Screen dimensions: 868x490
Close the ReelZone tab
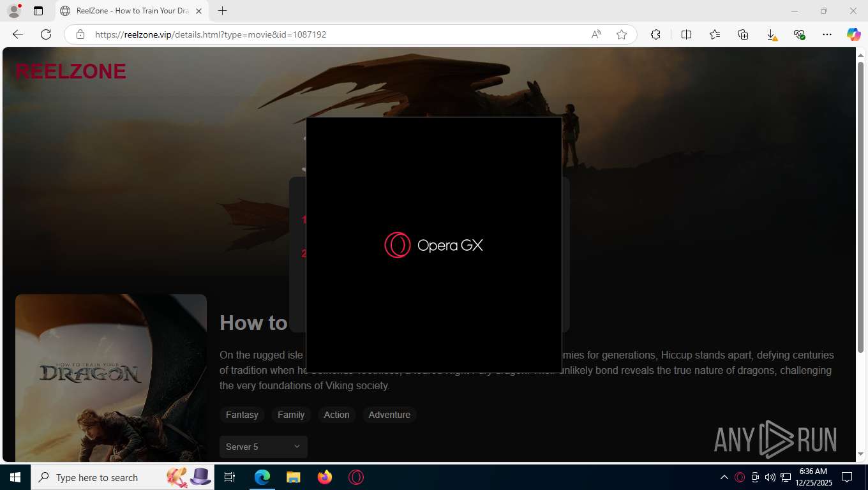(x=198, y=11)
